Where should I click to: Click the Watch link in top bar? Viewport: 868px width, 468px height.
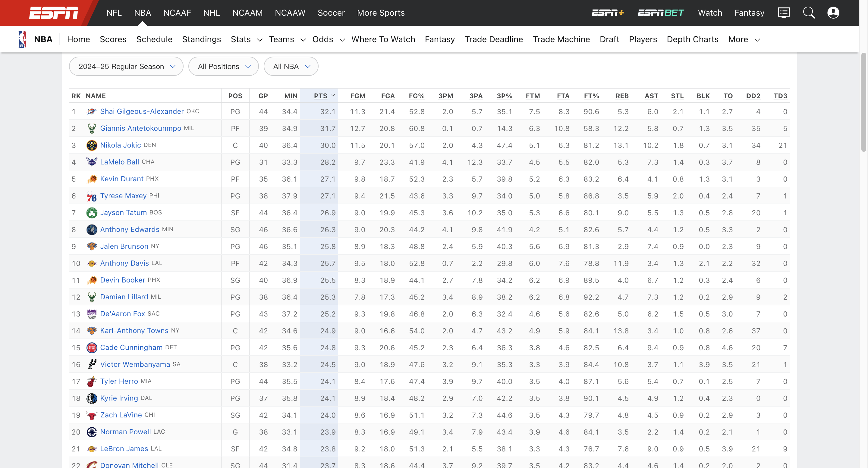710,13
